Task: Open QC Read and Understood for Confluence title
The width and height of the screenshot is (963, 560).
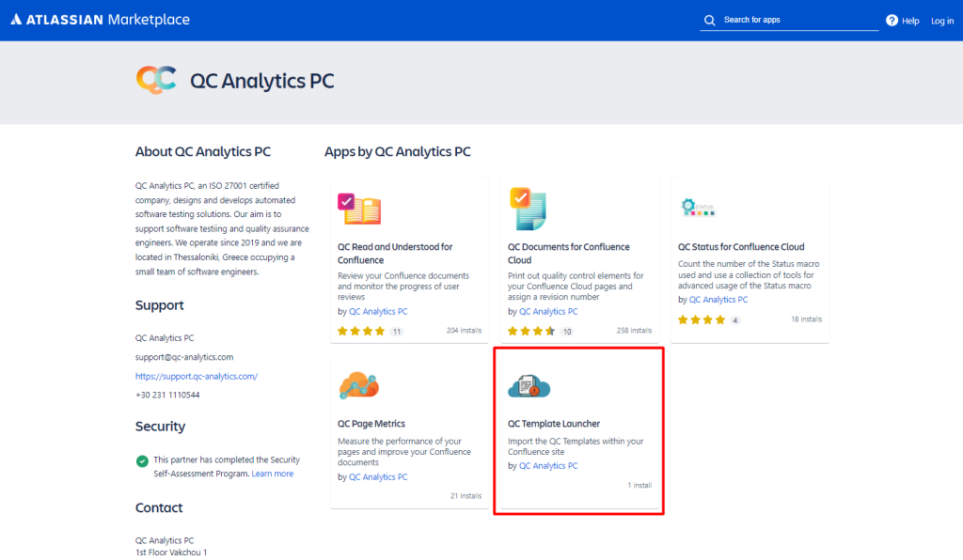Action: pos(395,254)
